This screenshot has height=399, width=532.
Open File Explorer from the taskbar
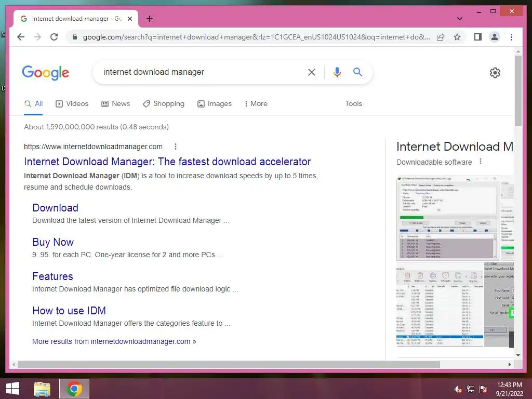tap(42, 389)
